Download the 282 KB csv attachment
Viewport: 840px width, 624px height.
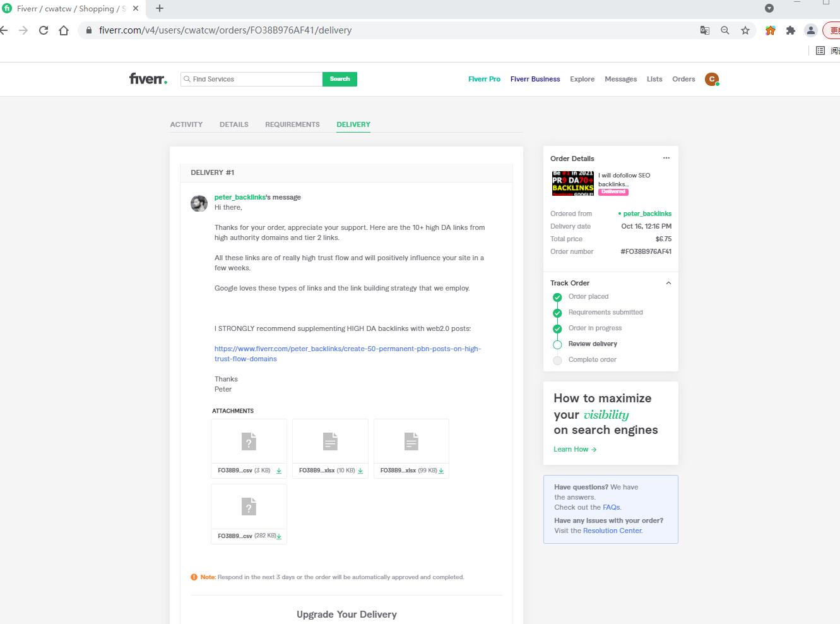(x=279, y=536)
